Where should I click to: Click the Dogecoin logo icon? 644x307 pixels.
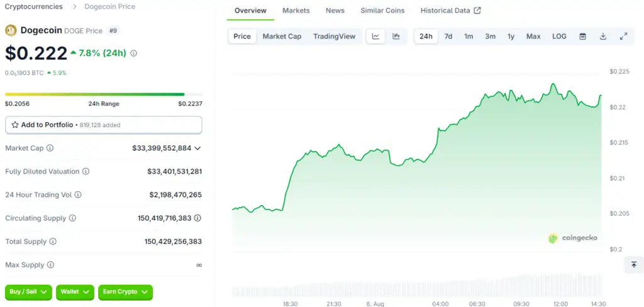11,30
